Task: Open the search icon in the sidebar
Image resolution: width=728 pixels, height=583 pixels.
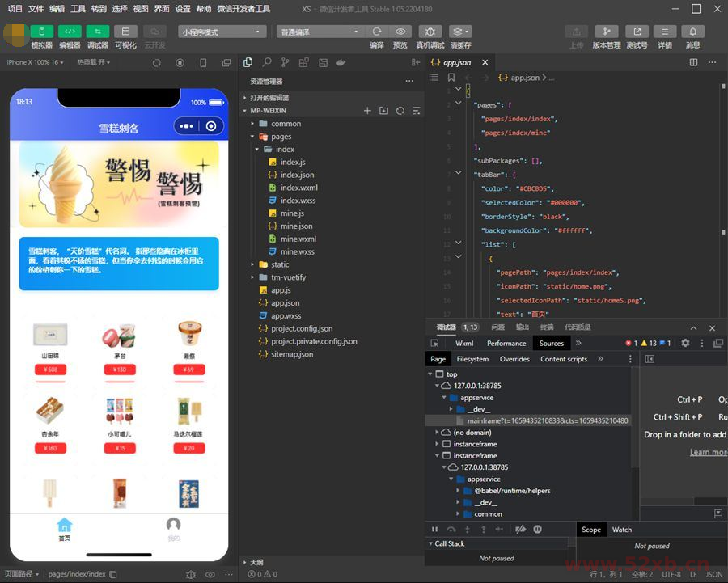Action: pos(267,62)
